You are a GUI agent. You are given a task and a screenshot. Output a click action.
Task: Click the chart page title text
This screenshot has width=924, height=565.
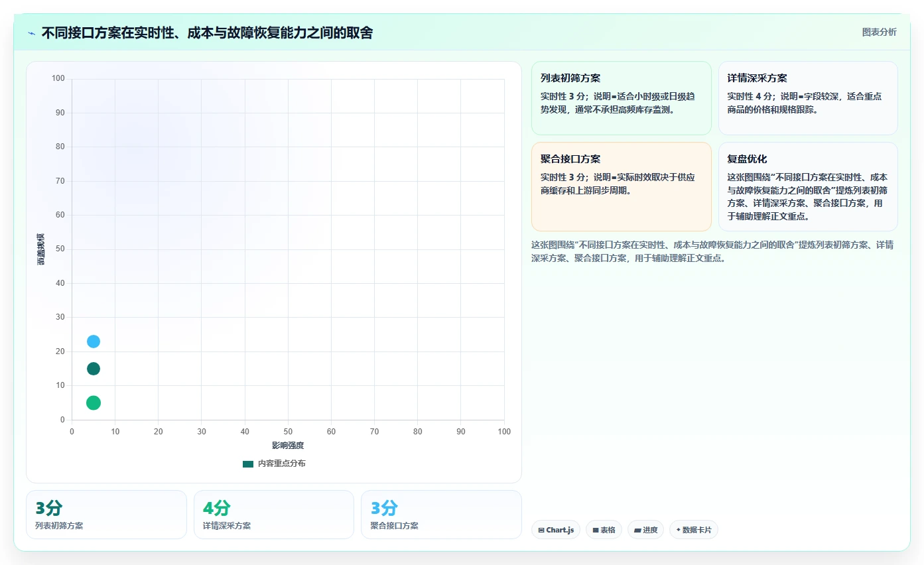coord(207,32)
